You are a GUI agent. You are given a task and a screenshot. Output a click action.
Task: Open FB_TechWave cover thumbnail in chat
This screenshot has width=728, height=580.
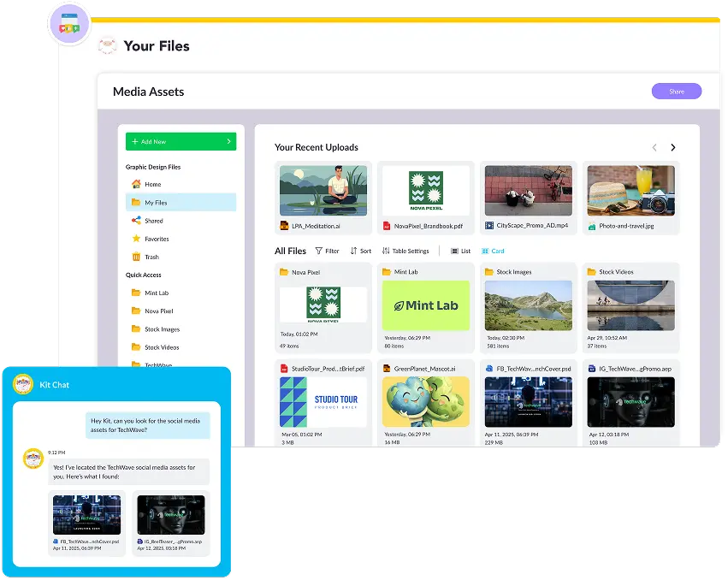pos(86,515)
